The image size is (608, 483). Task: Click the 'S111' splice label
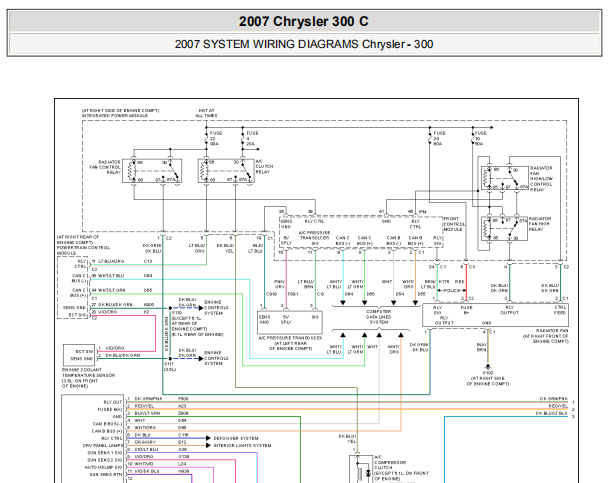point(169,364)
